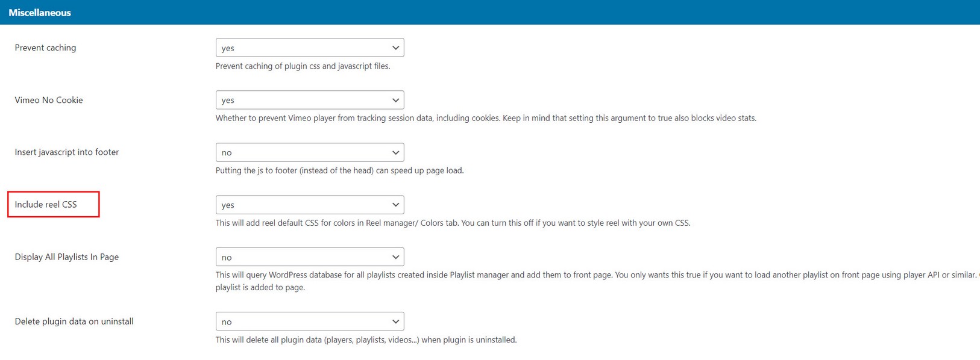
Task: Open the Prevent caching dropdown
Action: click(x=309, y=48)
